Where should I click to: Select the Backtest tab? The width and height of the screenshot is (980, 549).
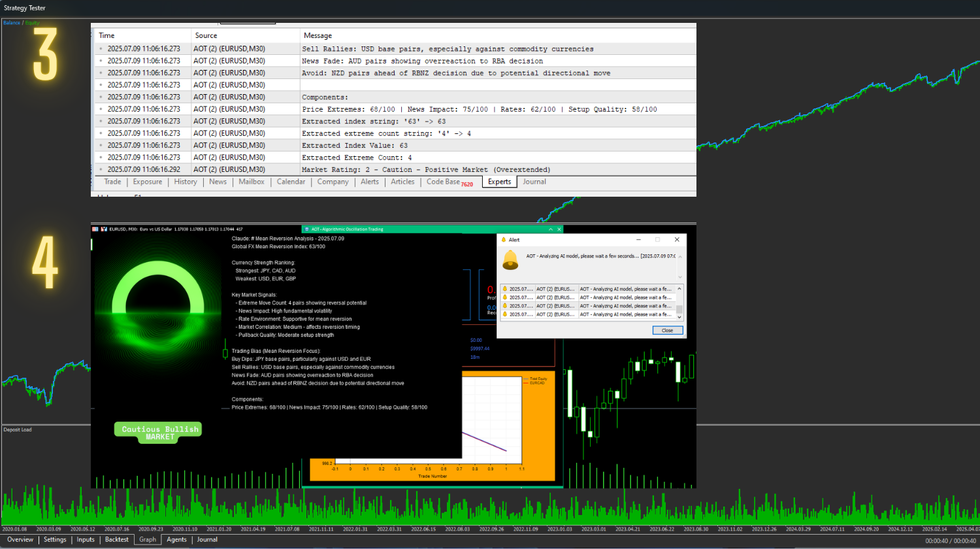117,540
